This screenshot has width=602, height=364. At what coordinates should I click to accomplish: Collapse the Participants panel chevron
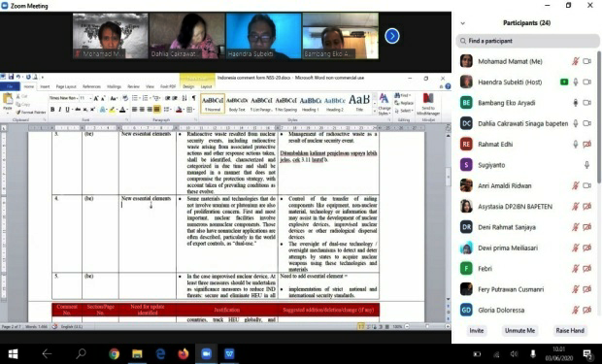pos(462,23)
